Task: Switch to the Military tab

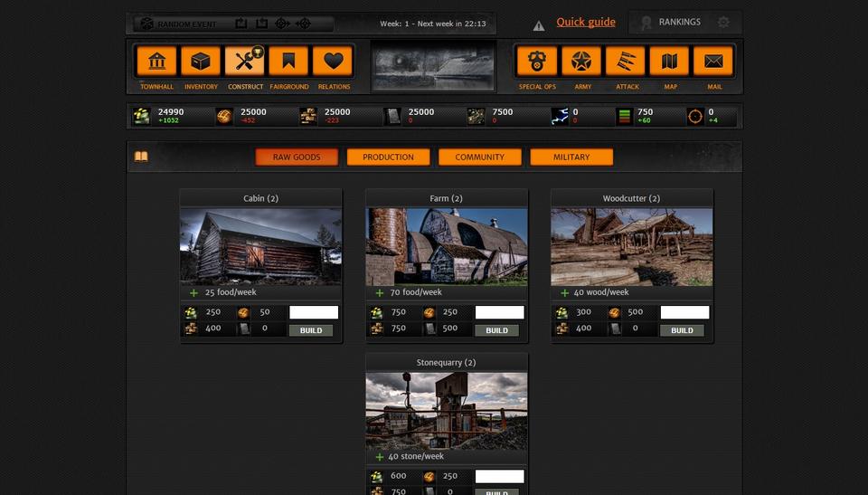Action: coord(571,157)
